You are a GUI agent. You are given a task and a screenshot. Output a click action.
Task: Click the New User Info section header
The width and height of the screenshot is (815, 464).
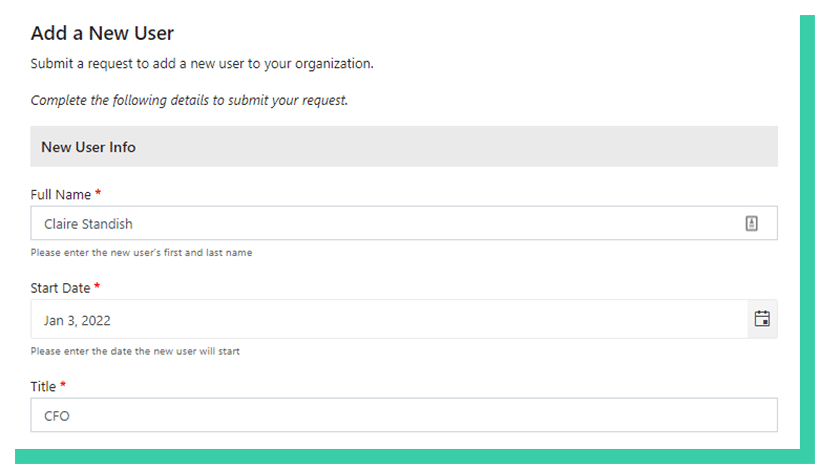(x=404, y=147)
